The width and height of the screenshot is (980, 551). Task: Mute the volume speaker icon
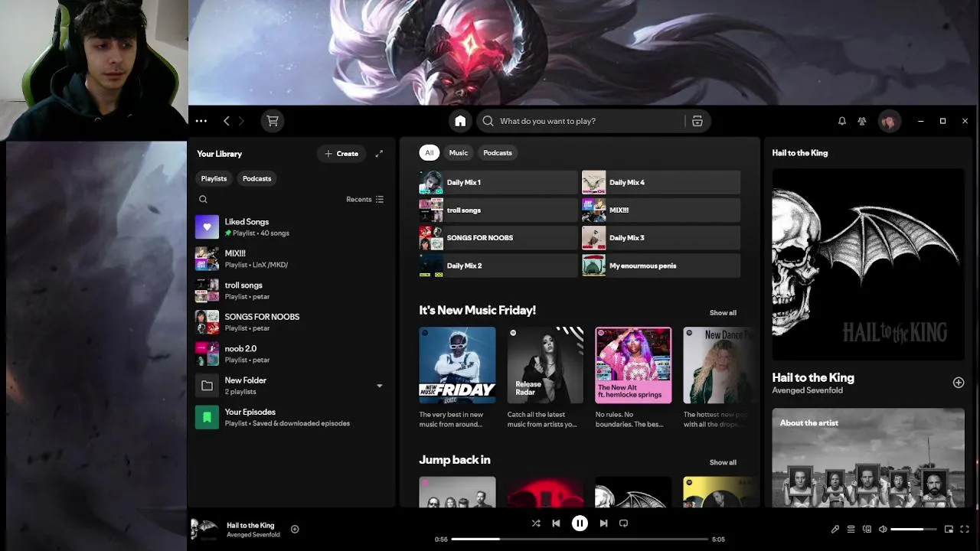click(x=883, y=529)
